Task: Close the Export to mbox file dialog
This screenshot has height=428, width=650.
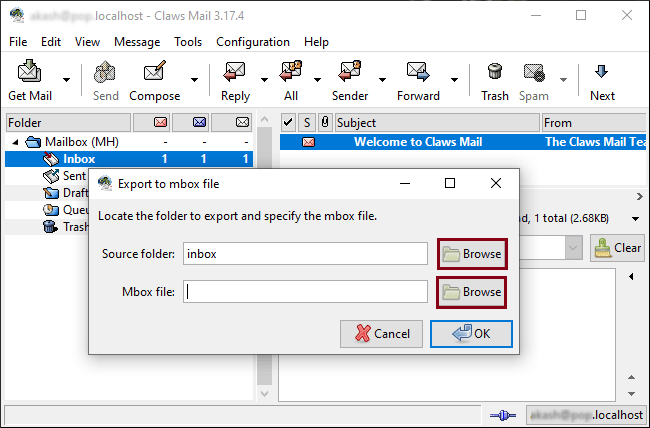Action: pyautogui.click(x=496, y=183)
